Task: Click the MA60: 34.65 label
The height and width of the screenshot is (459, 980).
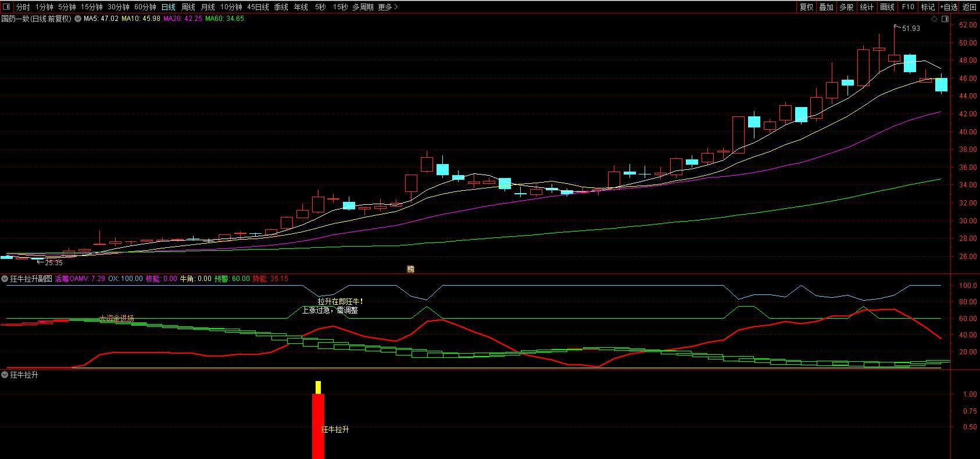Action: (x=224, y=19)
